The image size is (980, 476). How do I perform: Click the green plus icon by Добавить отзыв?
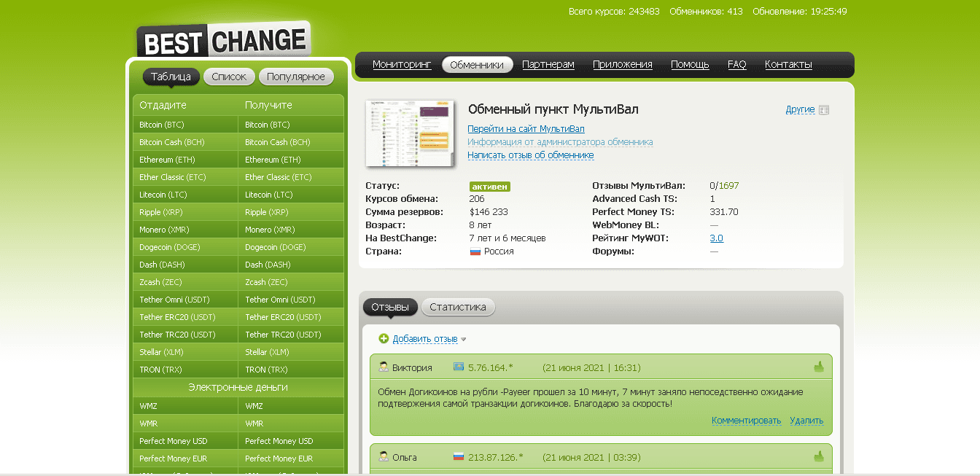pyautogui.click(x=384, y=339)
